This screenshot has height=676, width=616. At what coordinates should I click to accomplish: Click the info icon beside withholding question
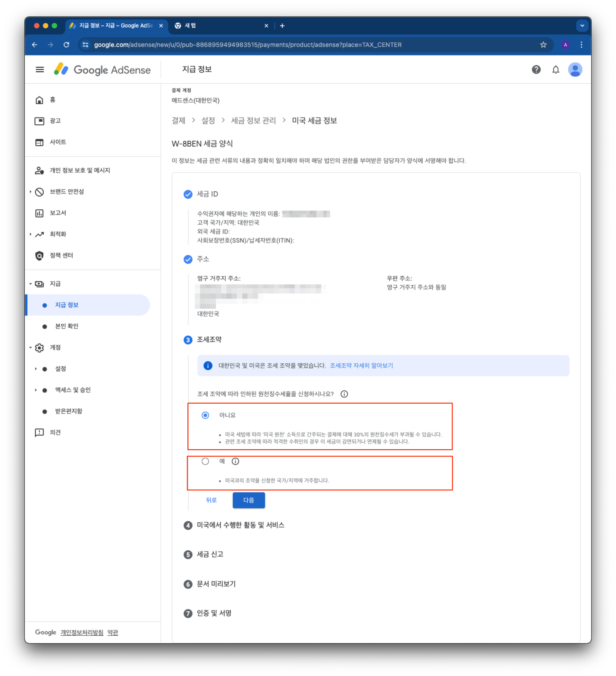[x=344, y=394]
